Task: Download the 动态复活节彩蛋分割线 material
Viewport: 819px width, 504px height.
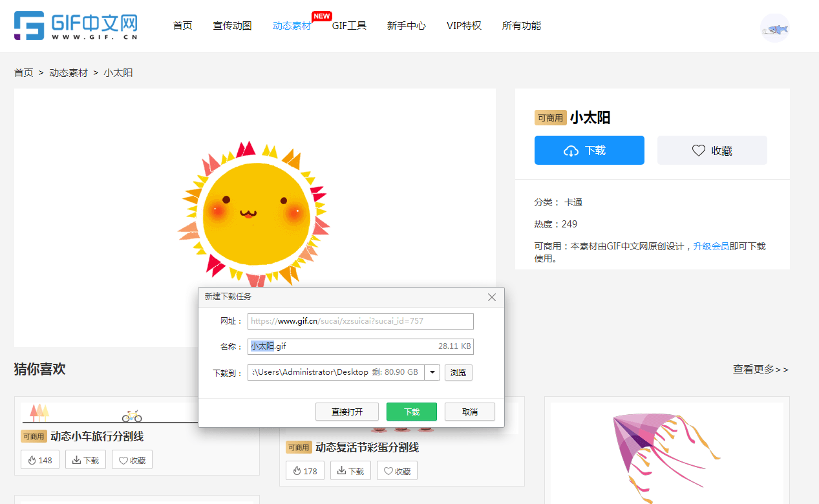Action: [350, 471]
